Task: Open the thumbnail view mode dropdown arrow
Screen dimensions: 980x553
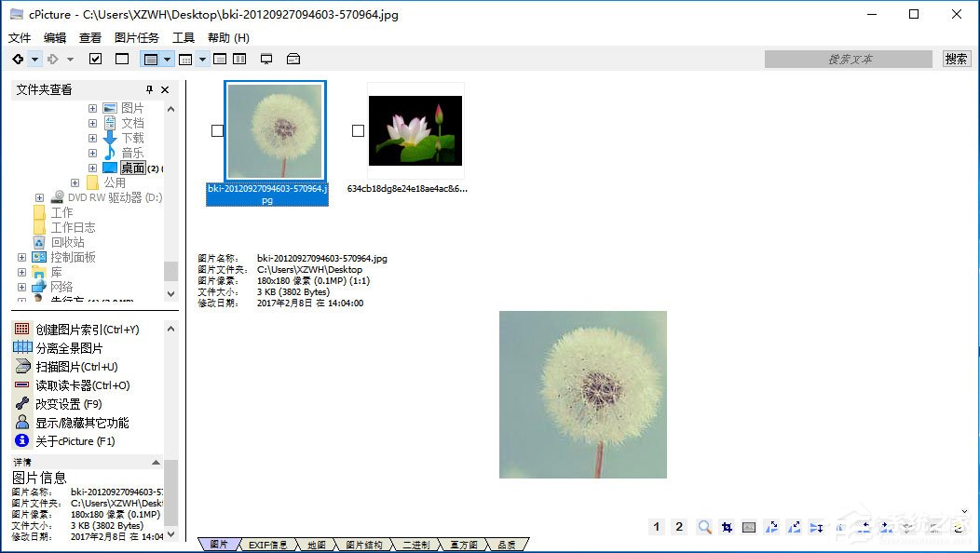Action: (x=167, y=60)
